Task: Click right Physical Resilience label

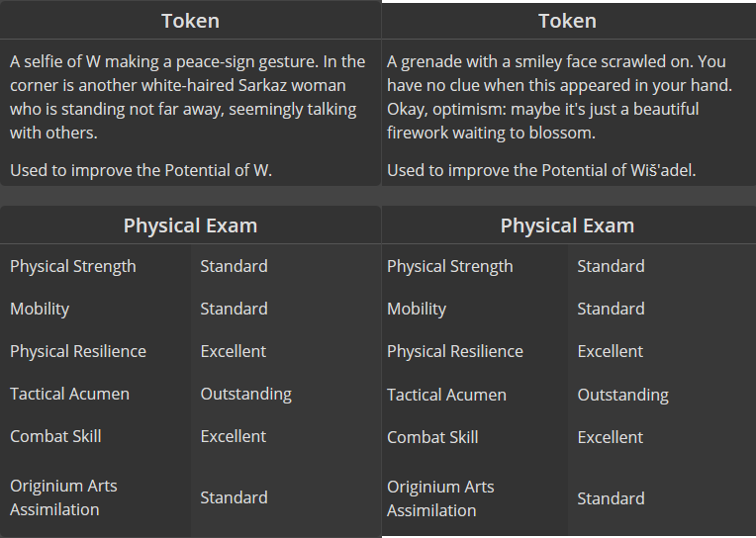Action: tap(455, 351)
